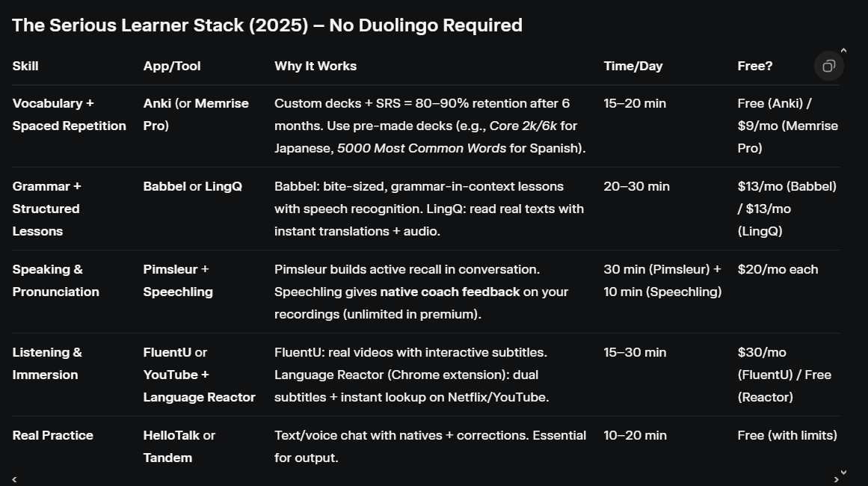Click the Time/Day column header
868x486 pixels.
pos(633,66)
